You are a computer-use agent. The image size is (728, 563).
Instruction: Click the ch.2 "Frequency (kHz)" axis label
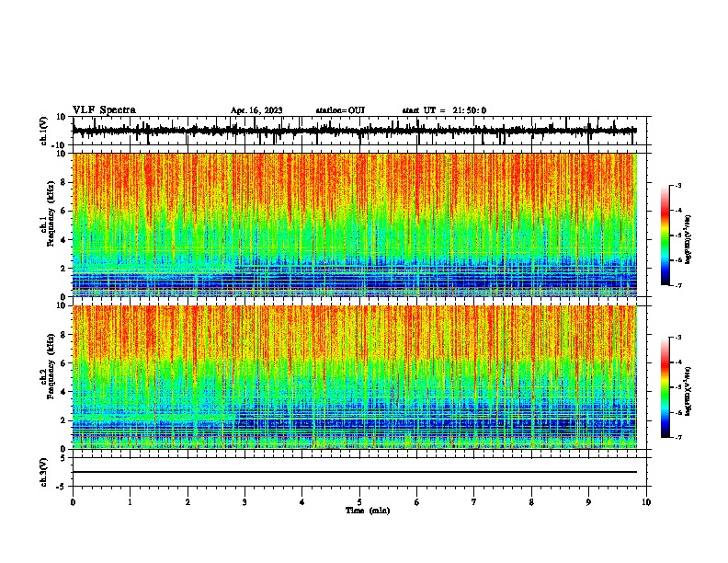(51, 368)
